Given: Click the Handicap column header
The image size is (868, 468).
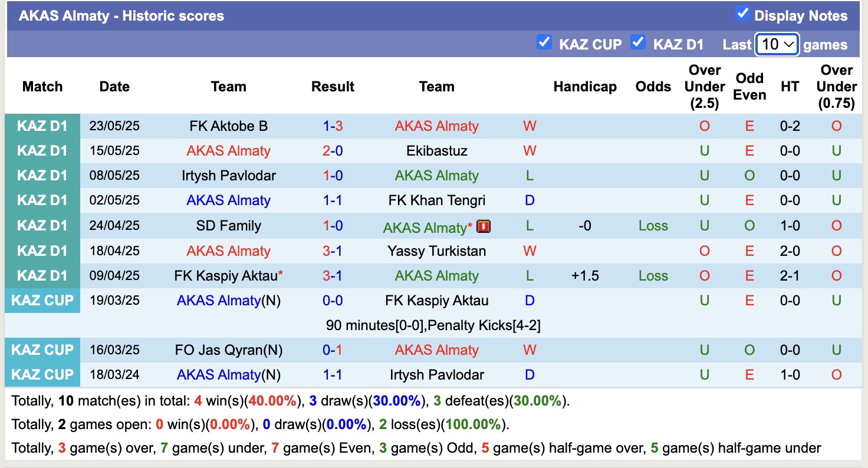Looking at the screenshot, I should click(585, 87).
